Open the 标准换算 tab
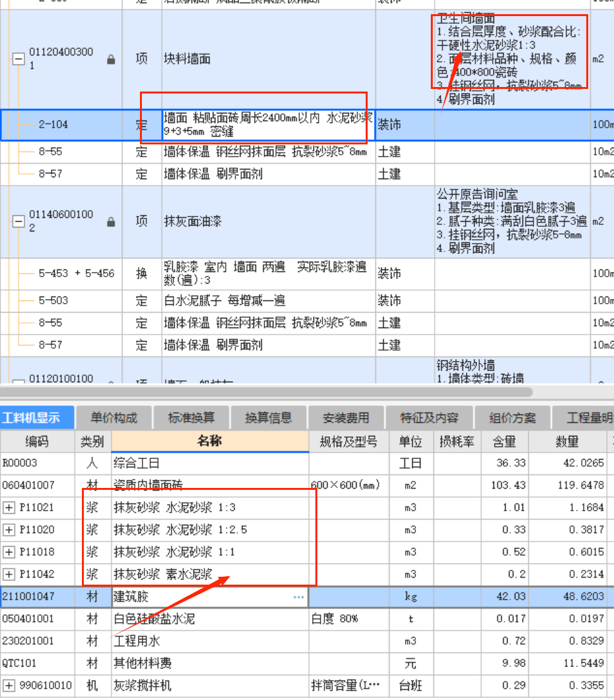The height and width of the screenshot is (700, 614). coord(191,418)
